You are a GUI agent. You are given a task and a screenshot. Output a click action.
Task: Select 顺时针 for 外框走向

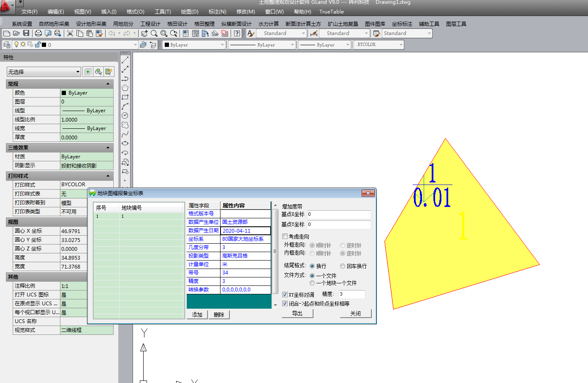click(312, 245)
